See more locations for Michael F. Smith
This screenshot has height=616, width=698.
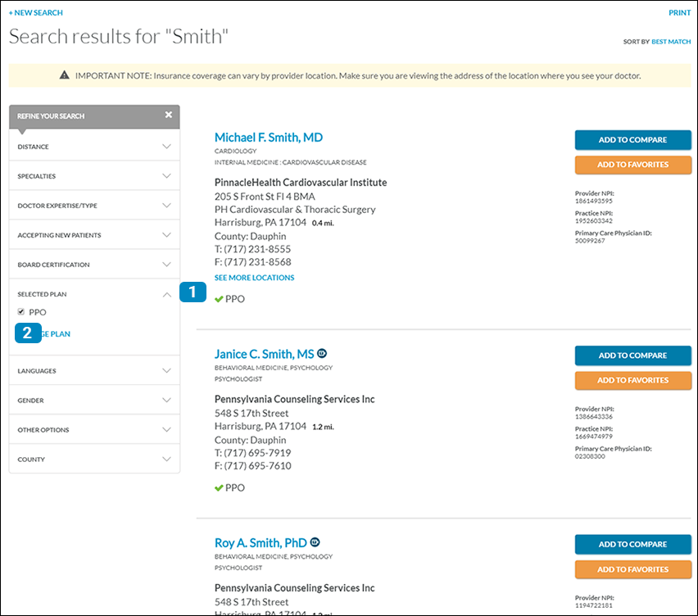coord(254,278)
